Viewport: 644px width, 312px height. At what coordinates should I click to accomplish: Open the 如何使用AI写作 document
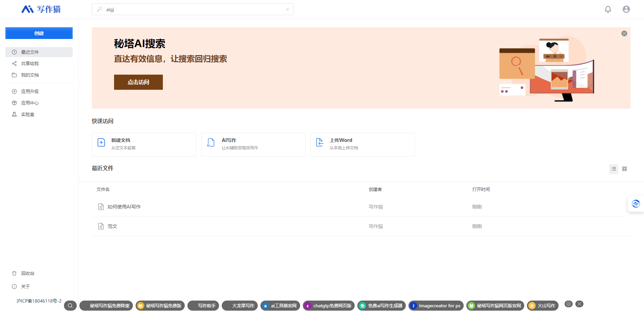(x=124, y=206)
